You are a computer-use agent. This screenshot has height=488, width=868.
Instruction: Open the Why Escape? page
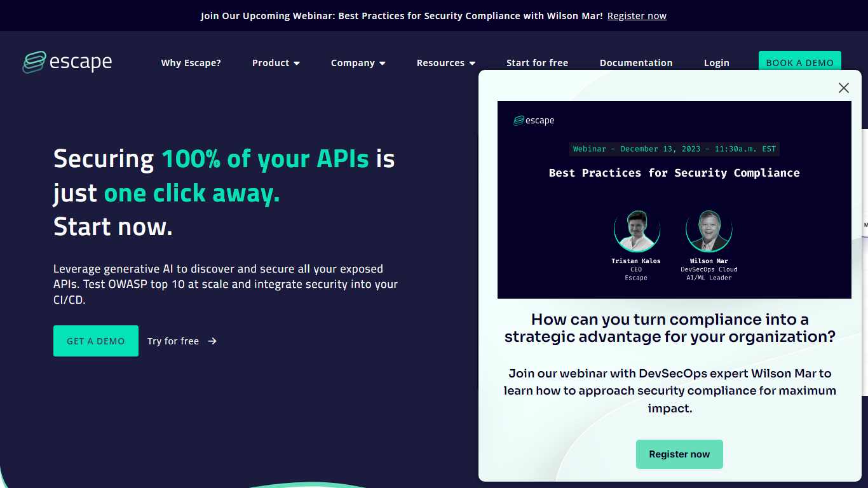tap(191, 63)
